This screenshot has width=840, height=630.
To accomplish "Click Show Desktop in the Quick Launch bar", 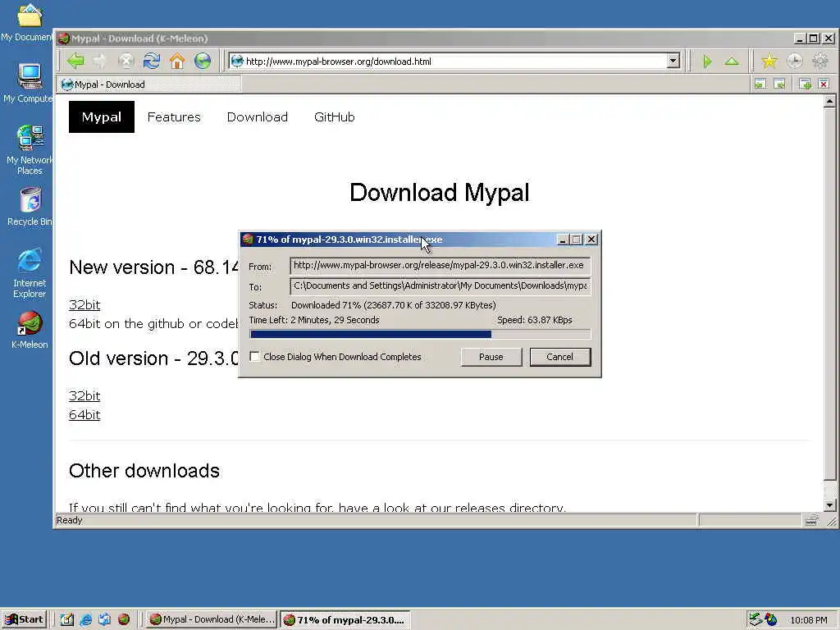I will click(x=67, y=619).
